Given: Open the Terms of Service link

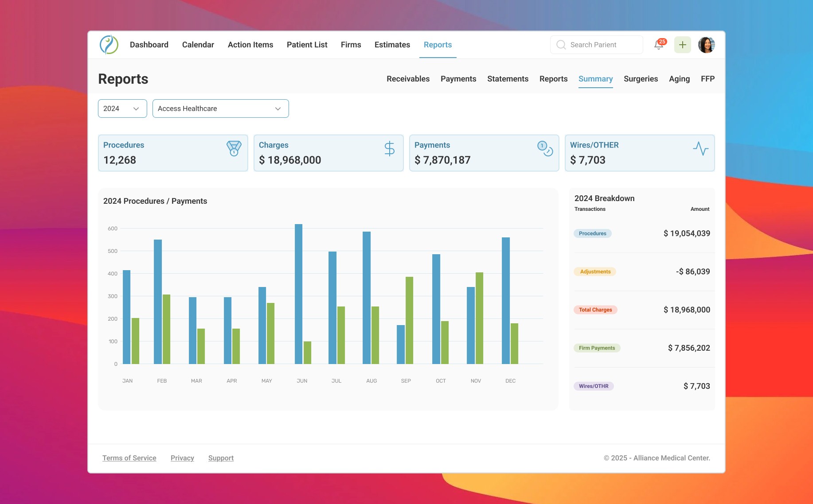Looking at the screenshot, I should (129, 458).
